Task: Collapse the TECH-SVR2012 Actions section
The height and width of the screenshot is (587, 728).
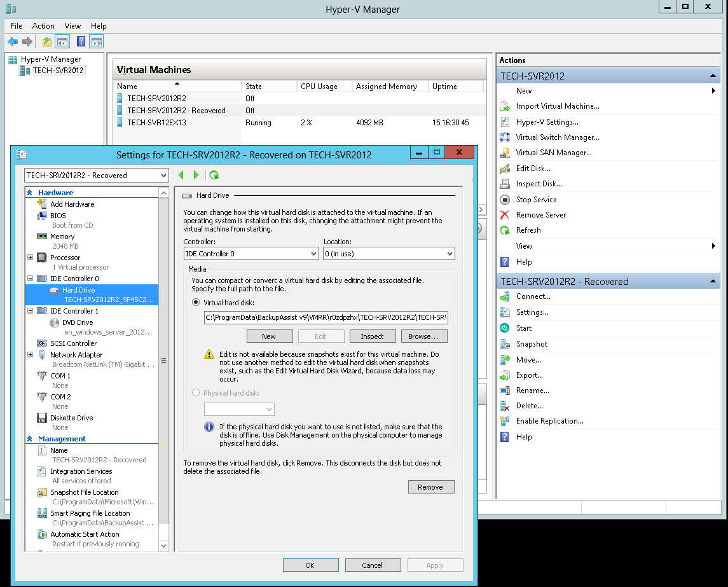Action: point(713,76)
